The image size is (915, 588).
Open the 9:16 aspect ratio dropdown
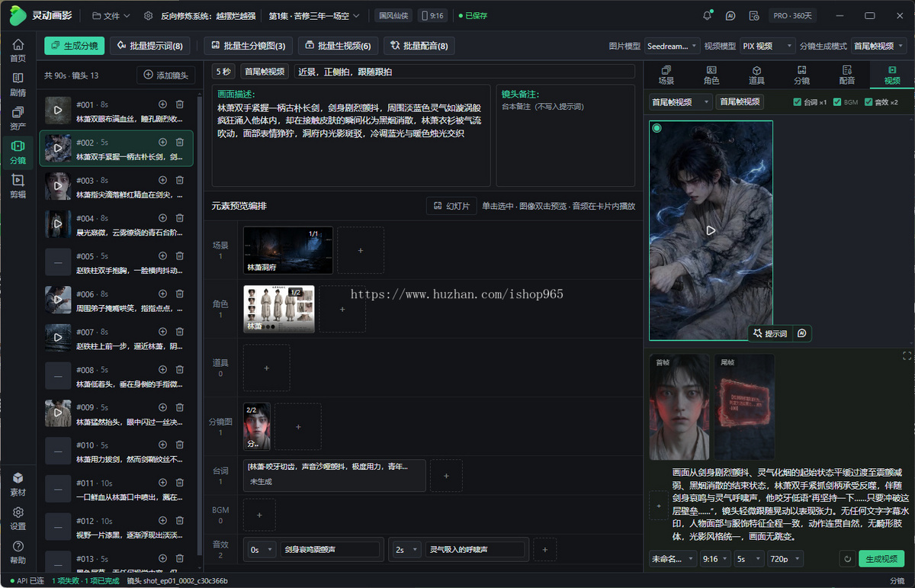(x=716, y=559)
